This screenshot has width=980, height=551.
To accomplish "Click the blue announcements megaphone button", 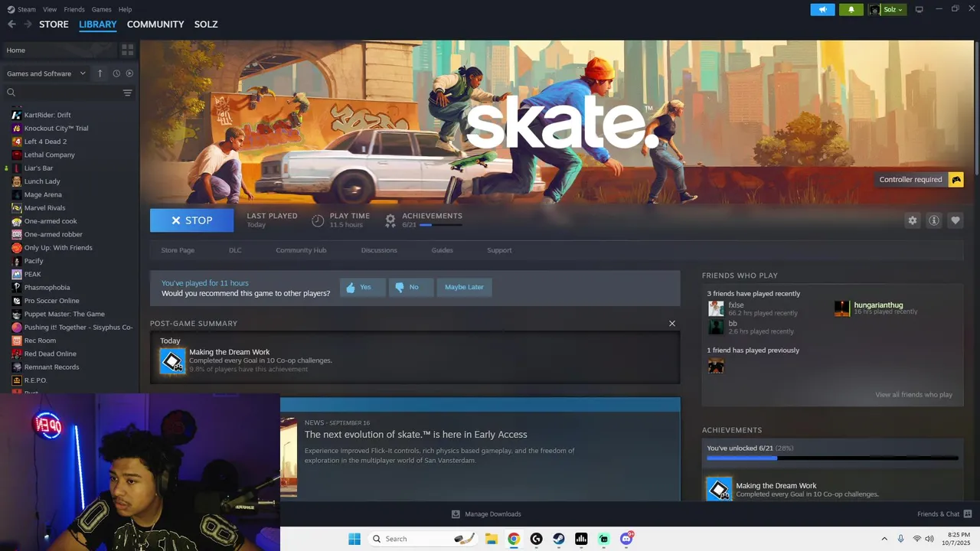I will (x=822, y=9).
